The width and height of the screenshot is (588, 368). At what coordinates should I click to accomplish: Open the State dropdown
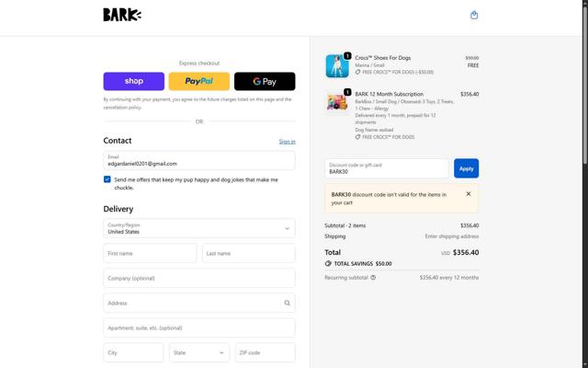[198, 352]
